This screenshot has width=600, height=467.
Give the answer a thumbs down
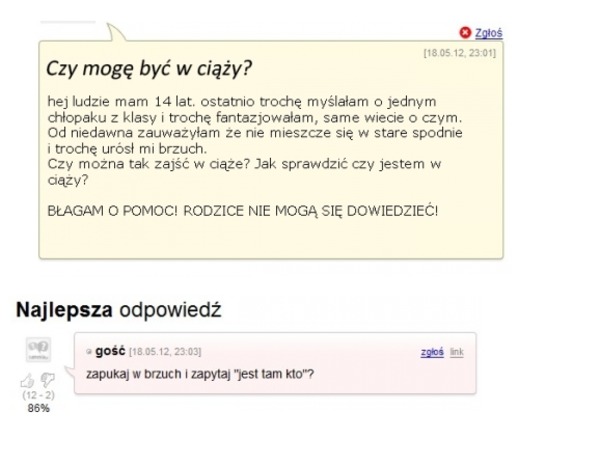coord(48,380)
